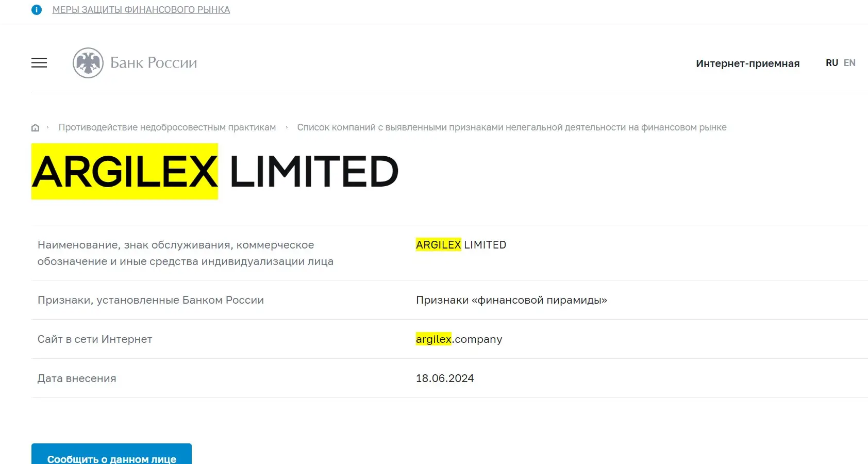
Task: Open the illegal activity companies list page
Action: click(x=512, y=127)
